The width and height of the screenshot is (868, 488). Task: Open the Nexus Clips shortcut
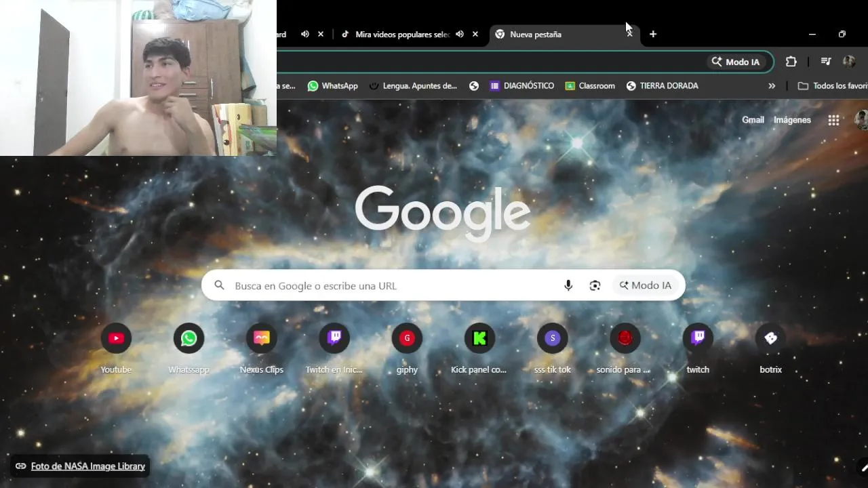pos(261,338)
